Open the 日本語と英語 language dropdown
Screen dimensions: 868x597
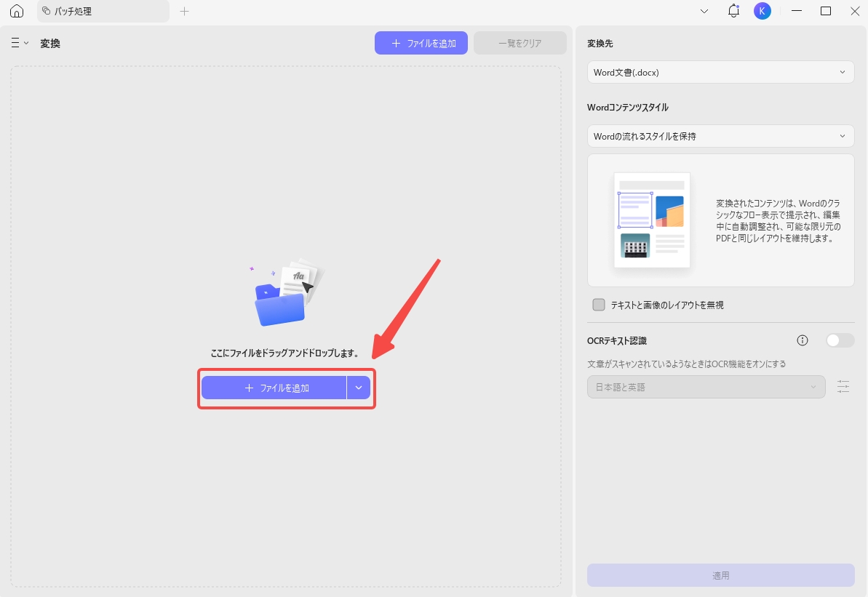[706, 388]
